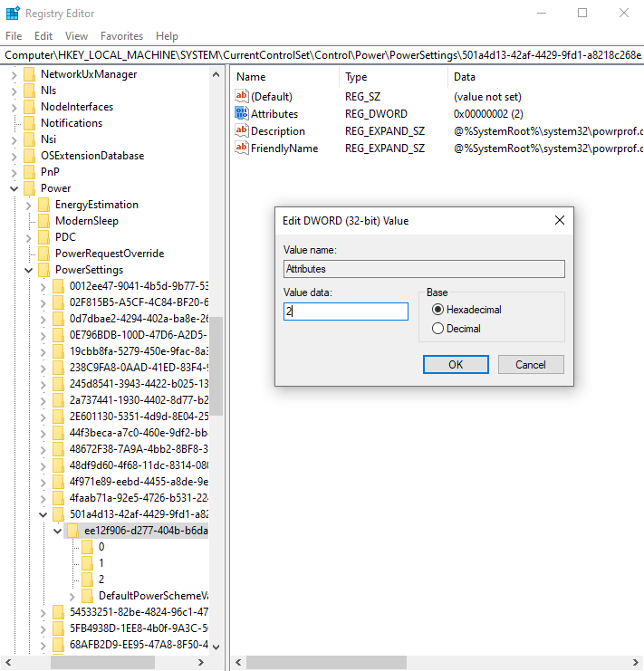This screenshot has width=644, height=671.
Task: Confirm the DWORD edit with OK
Action: click(x=456, y=364)
